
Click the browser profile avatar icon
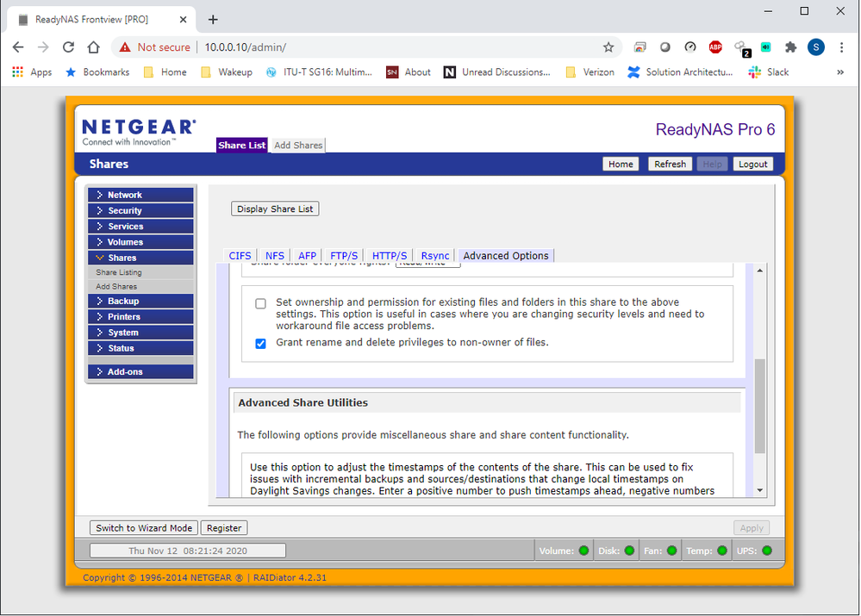816,47
